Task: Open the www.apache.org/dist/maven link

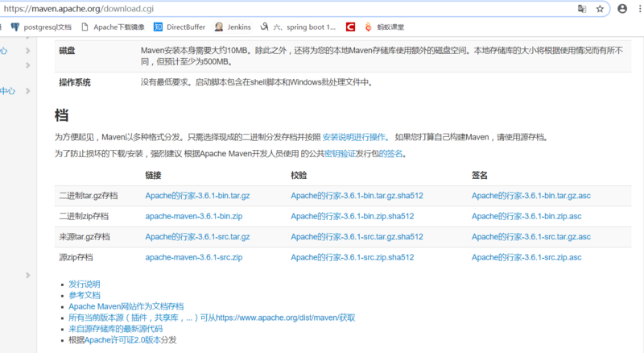Action: (212, 318)
